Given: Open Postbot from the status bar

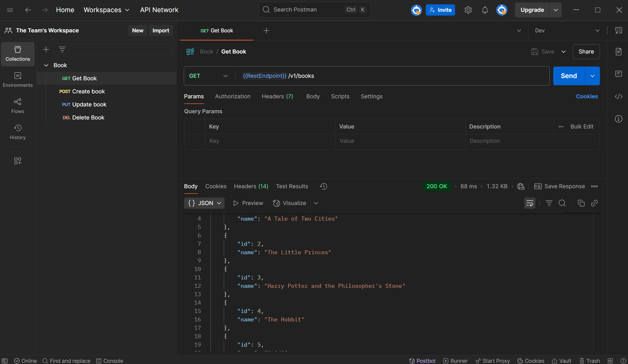Looking at the screenshot, I should pos(422,361).
